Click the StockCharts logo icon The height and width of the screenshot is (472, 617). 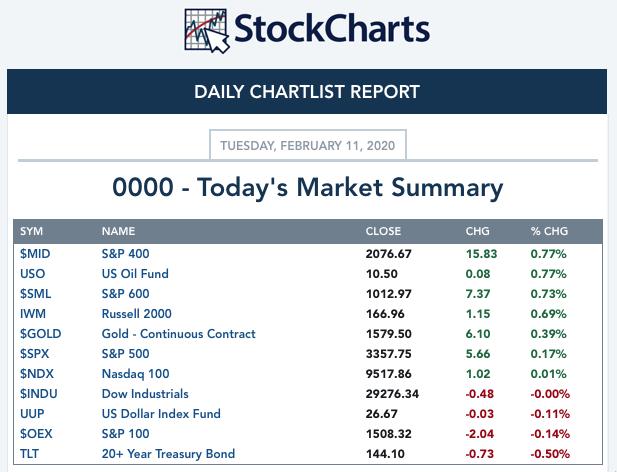pyautogui.click(x=207, y=31)
